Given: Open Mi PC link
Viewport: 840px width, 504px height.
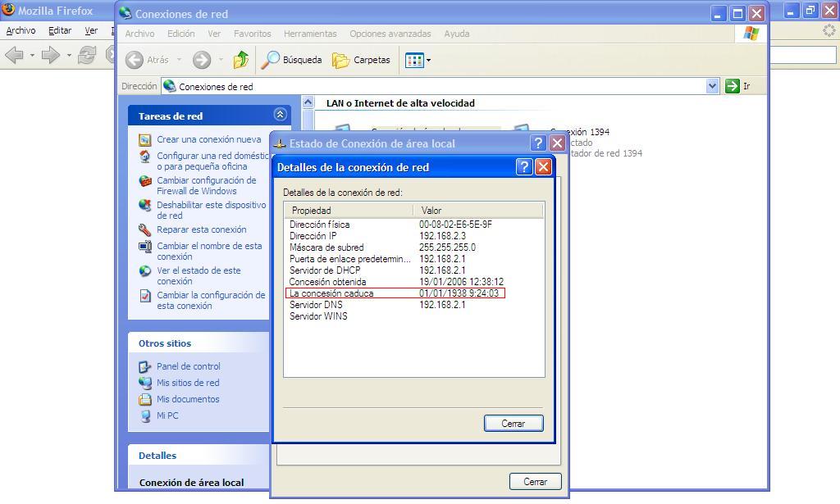Looking at the screenshot, I should tap(167, 415).
